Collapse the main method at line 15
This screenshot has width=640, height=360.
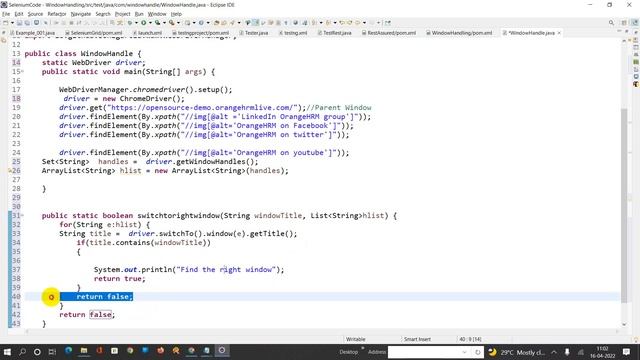click(22, 71)
